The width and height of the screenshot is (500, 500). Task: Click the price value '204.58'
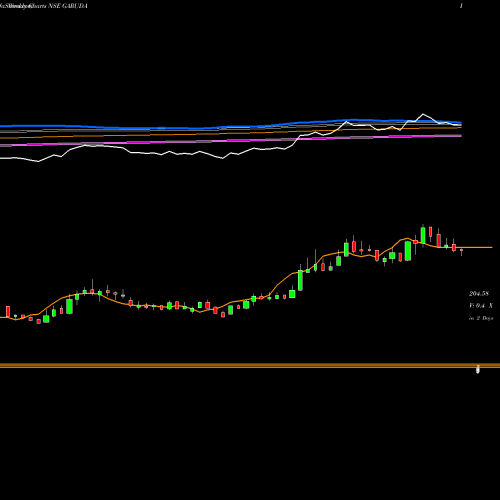pyautogui.click(x=479, y=294)
